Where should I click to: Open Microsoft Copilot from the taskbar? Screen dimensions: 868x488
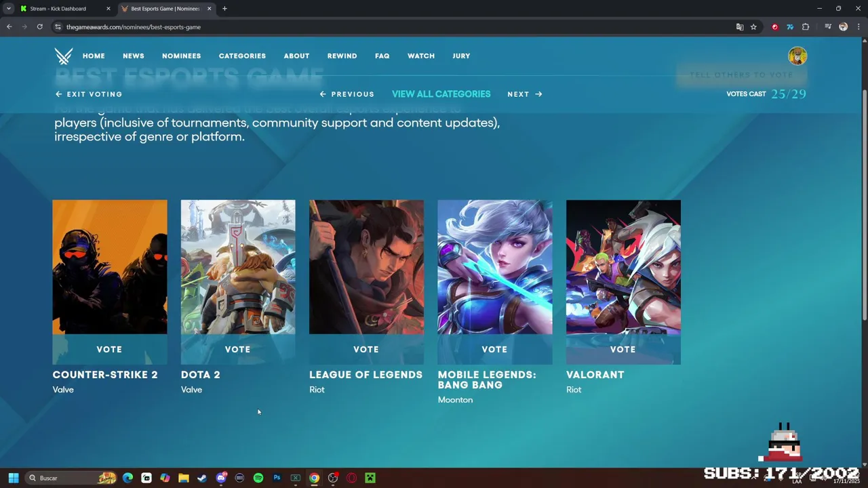165,478
